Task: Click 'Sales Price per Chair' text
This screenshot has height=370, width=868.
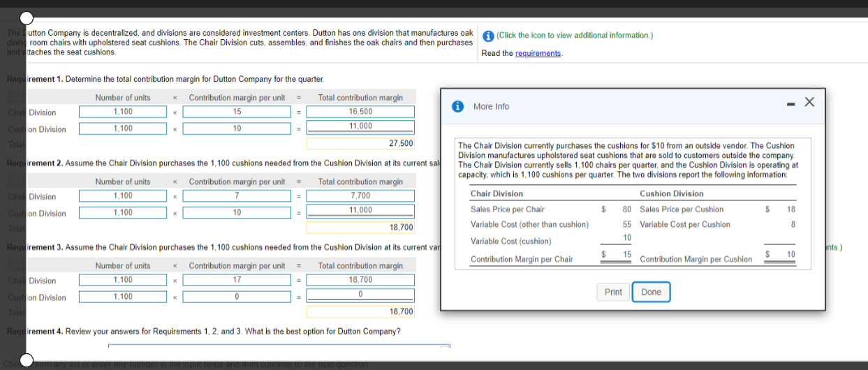Action: 508,209
